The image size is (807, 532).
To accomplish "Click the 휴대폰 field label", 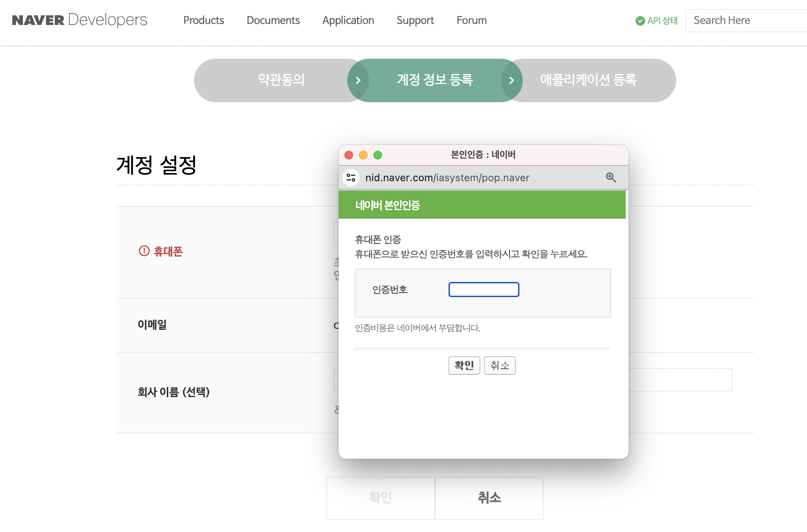I will coord(168,251).
